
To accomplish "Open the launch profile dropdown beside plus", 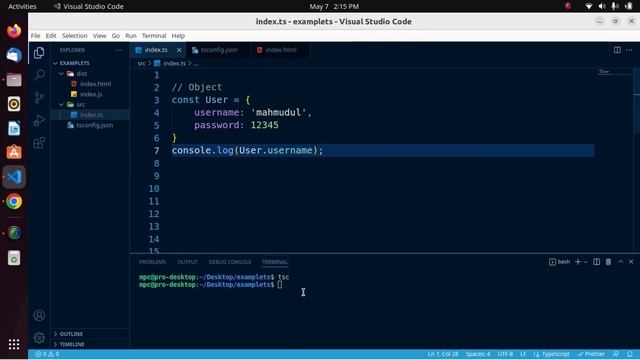I will coord(586,262).
